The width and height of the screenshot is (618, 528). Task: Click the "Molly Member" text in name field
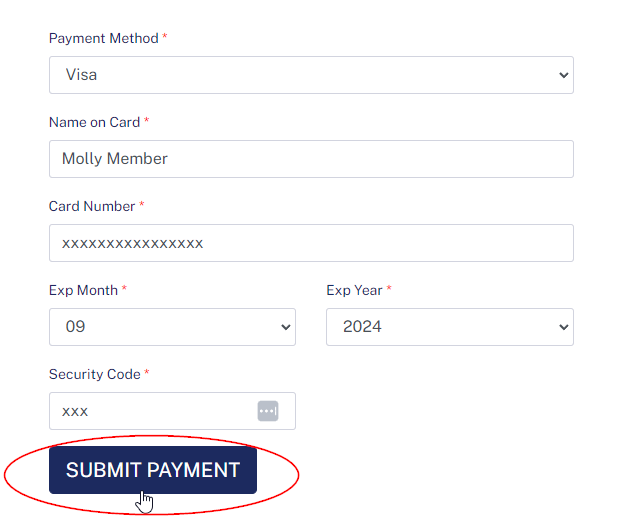pos(114,159)
